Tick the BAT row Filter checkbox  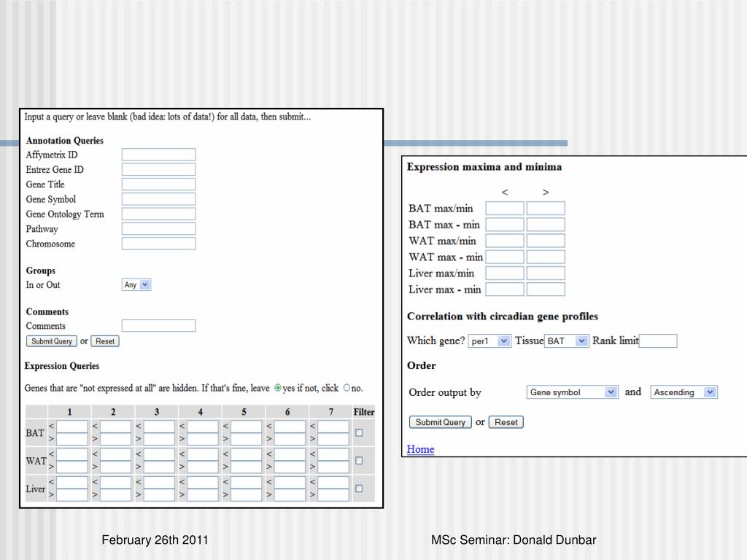coord(359,433)
